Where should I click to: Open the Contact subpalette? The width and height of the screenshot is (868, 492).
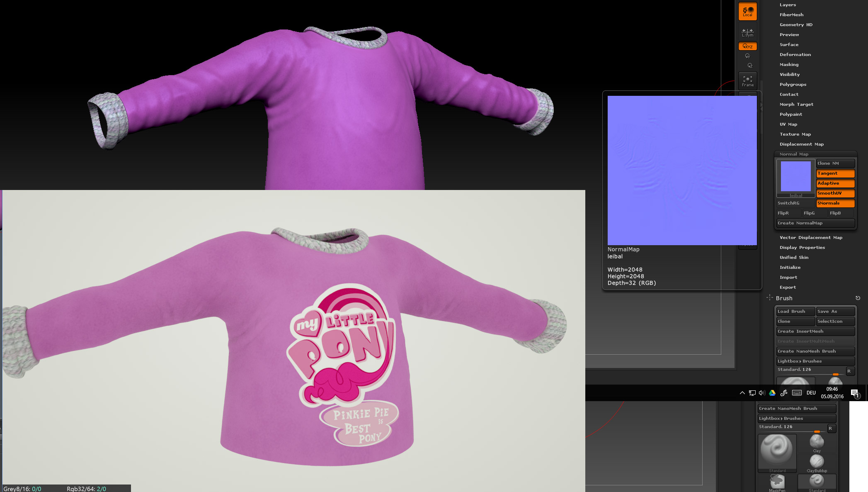(789, 95)
